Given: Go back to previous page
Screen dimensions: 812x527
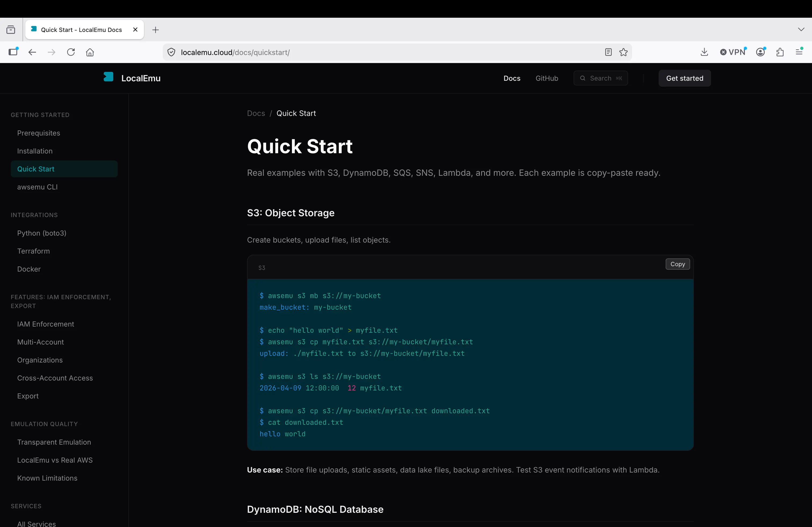Looking at the screenshot, I should [x=32, y=52].
